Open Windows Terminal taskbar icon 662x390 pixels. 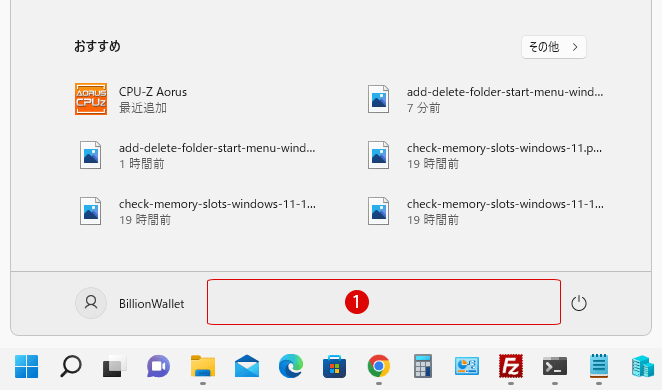point(555,366)
